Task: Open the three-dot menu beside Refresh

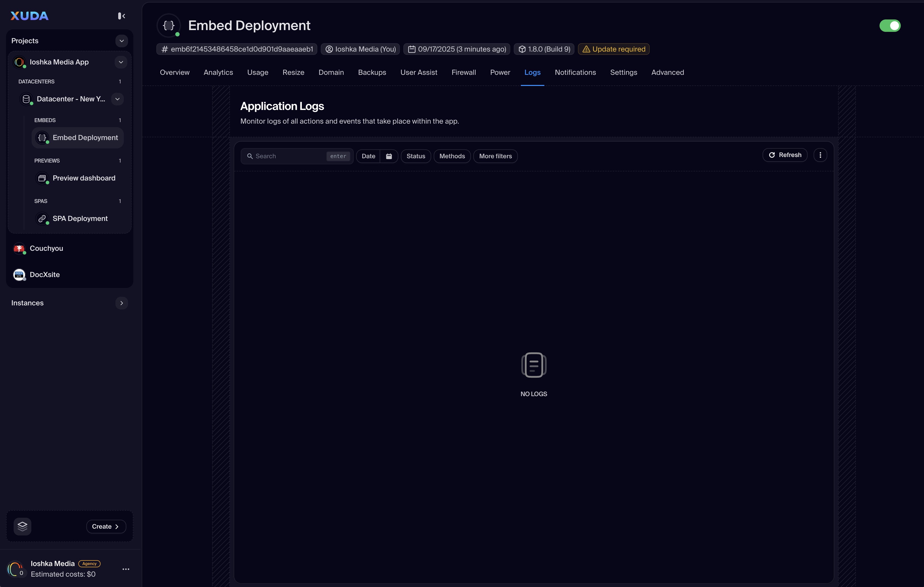Action: tap(820, 155)
